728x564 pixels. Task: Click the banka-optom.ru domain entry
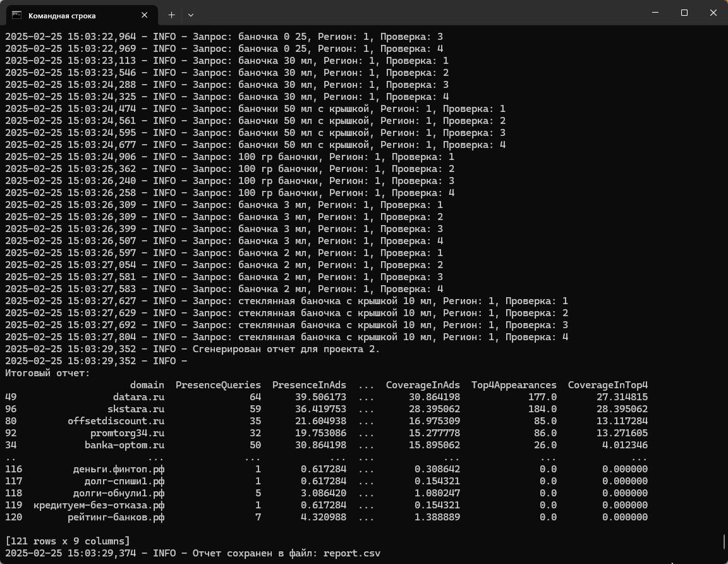tap(124, 445)
